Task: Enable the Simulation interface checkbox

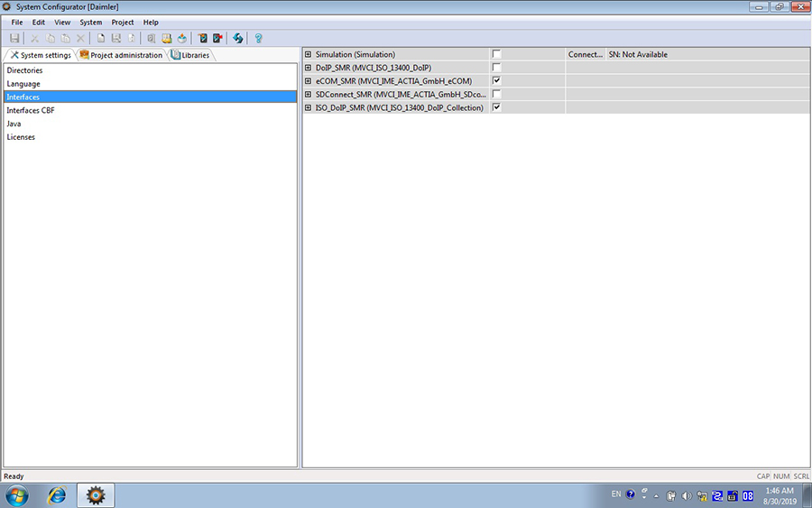Action: pos(496,54)
